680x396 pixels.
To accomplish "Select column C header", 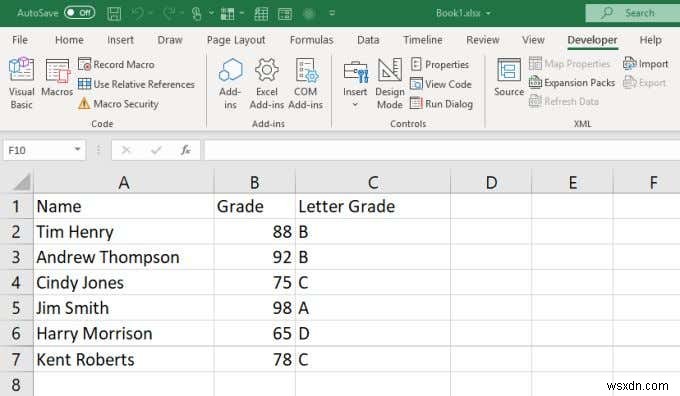I will pyautogui.click(x=373, y=182).
